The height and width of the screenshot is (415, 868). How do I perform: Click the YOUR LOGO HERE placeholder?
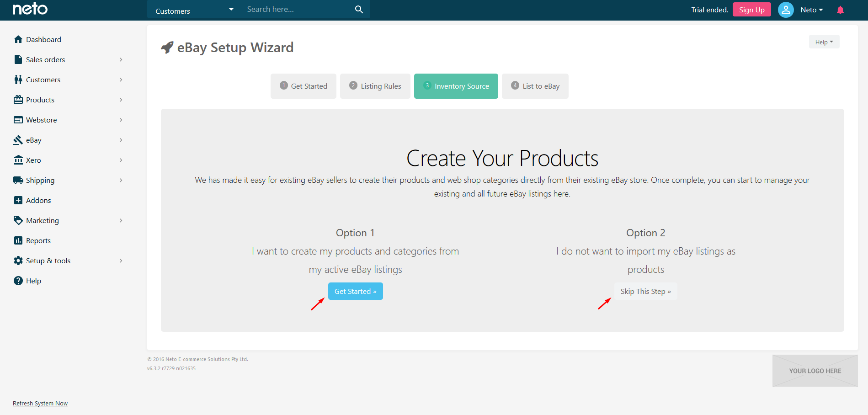(x=815, y=371)
